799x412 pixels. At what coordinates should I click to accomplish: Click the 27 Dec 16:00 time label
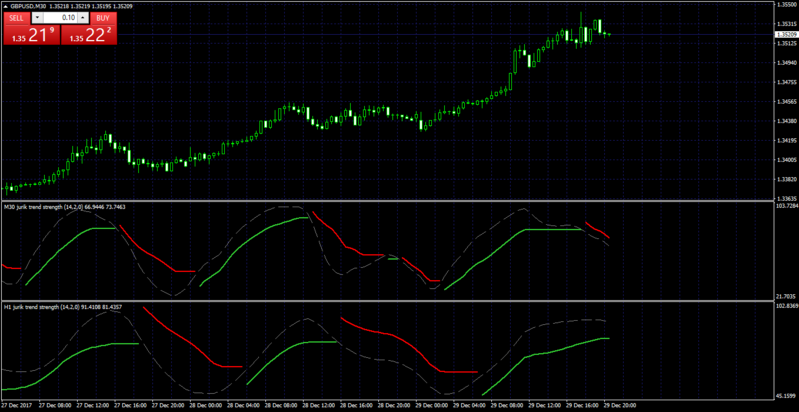128,406
